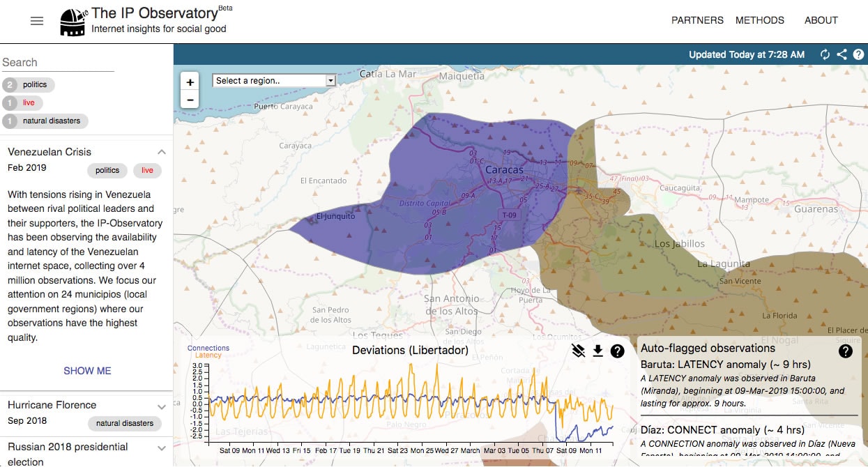The width and height of the screenshot is (868, 467).
Task: Click into the Search field
Action: (57, 63)
